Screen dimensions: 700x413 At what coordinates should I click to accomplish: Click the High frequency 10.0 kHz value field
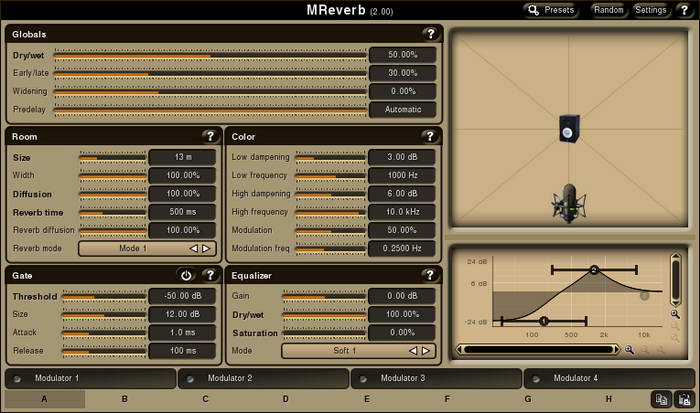pos(402,212)
